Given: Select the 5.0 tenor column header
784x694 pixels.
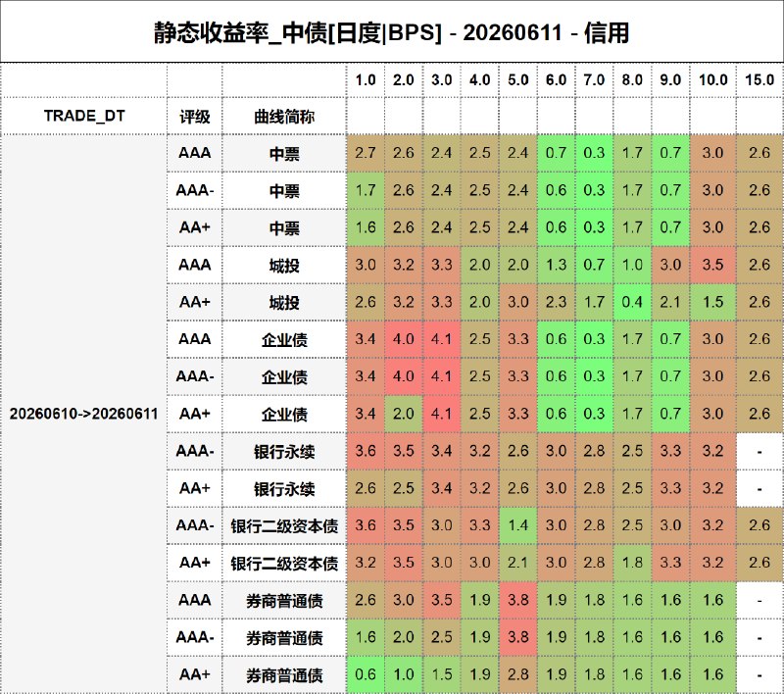Looking at the screenshot, I should click(518, 80).
